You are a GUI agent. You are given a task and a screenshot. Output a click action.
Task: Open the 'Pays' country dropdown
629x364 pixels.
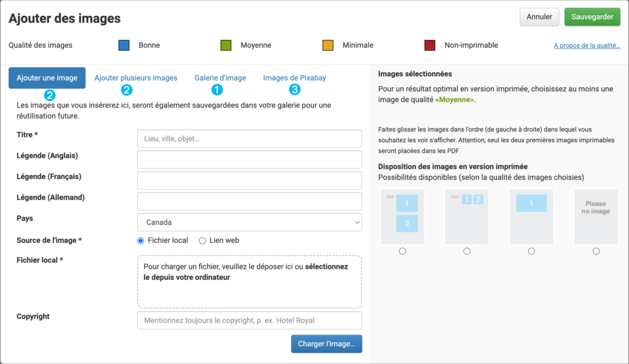coord(249,222)
